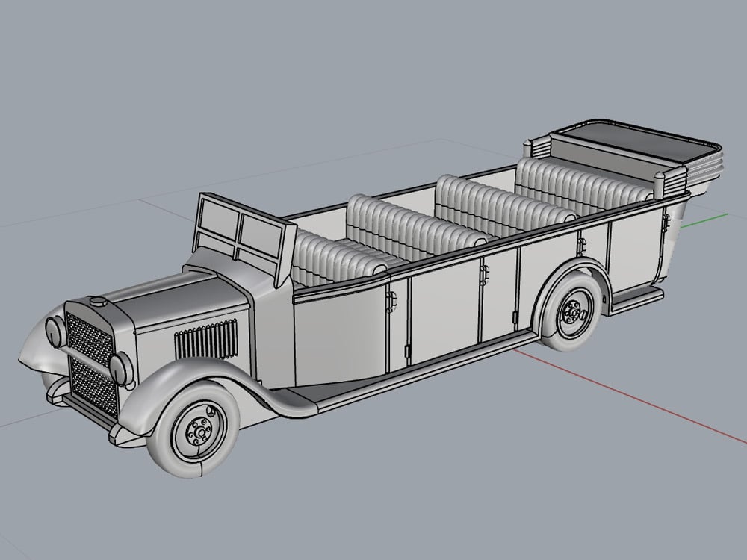Viewport: 747px width, 560px height.
Task: Select the radiator cap on the hood
Action: click(x=98, y=302)
